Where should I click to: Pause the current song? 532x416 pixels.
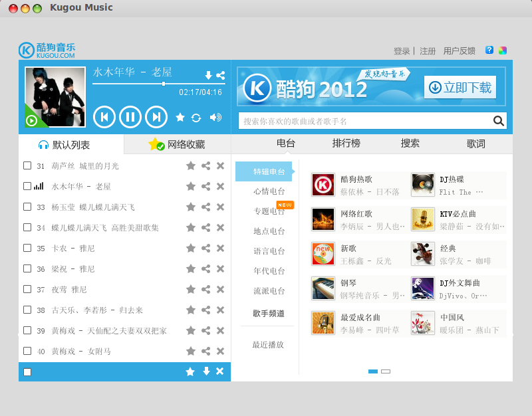[x=130, y=117]
